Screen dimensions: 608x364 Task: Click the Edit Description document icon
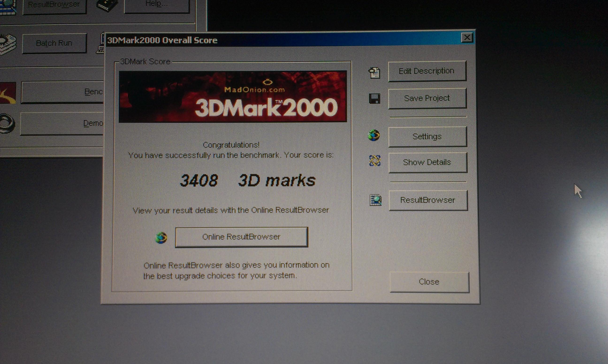375,73
